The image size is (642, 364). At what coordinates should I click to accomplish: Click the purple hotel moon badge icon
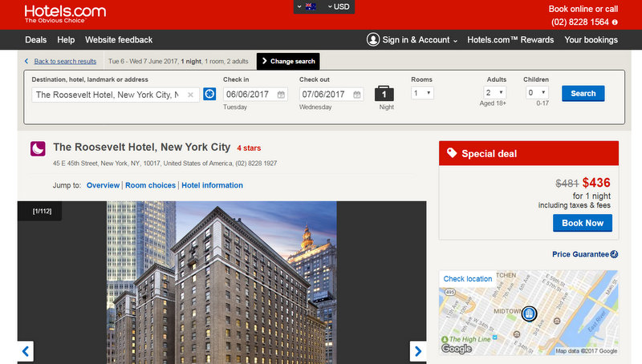click(x=38, y=148)
